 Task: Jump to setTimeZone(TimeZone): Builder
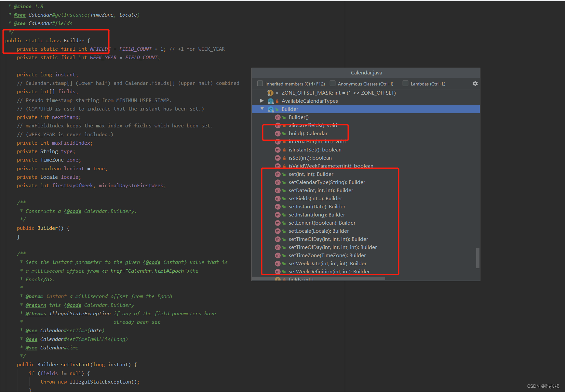click(327, 255)
